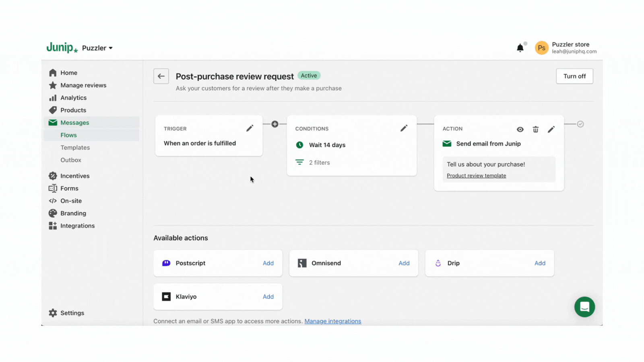The width and height of the screenshot is (644, 362).
Task: Click leah@juniphq.com email text
Action: pos(574,51)
